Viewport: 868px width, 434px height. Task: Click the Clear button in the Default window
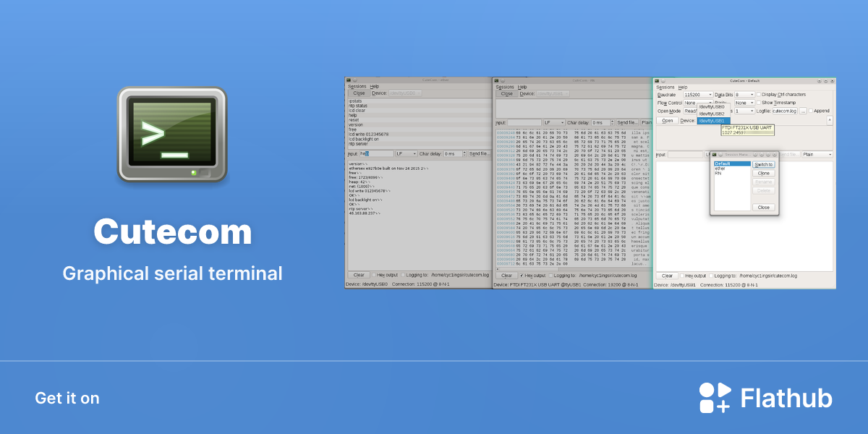[667, 276]
